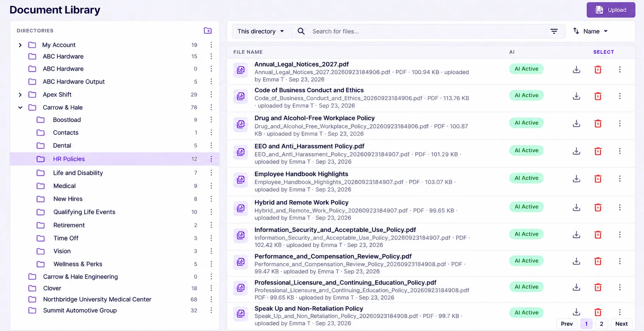The image size is (644, 331).
Task: Select the Qualifying Life Events folder
Action: [x=84, y=212]
